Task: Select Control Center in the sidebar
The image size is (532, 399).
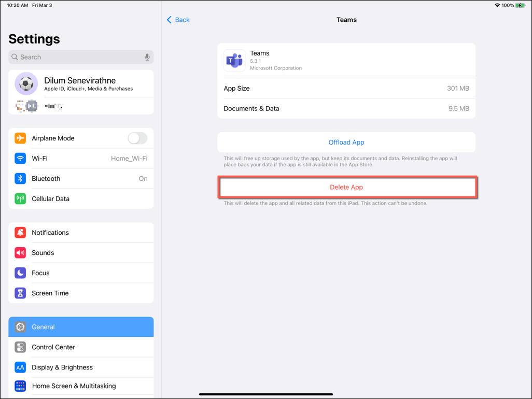Action: coord(81,347)
